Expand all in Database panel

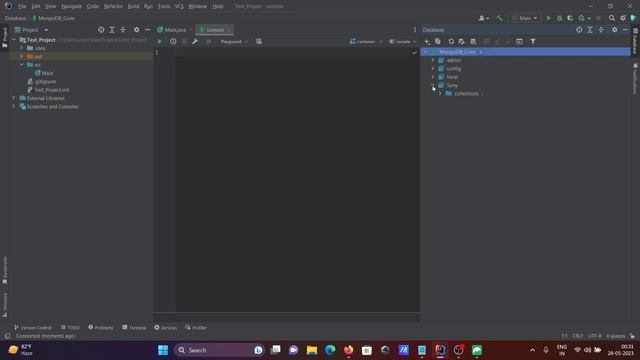pos(590,30)
